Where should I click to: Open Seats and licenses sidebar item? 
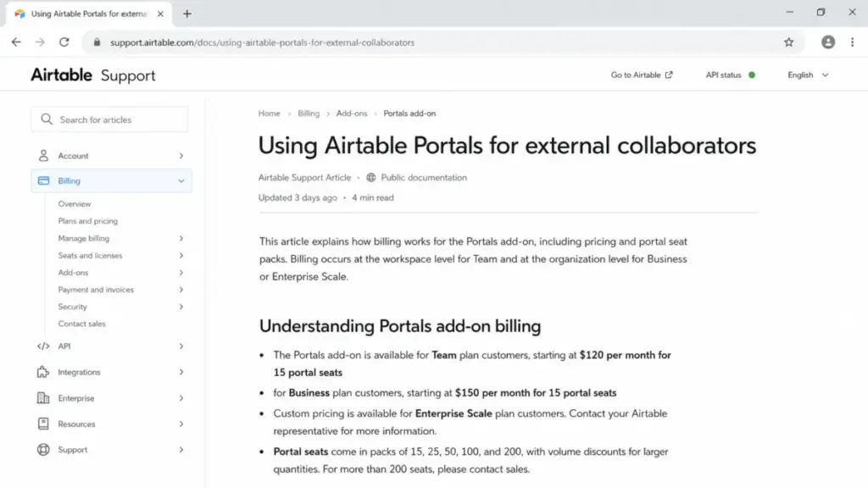(90, 255)
